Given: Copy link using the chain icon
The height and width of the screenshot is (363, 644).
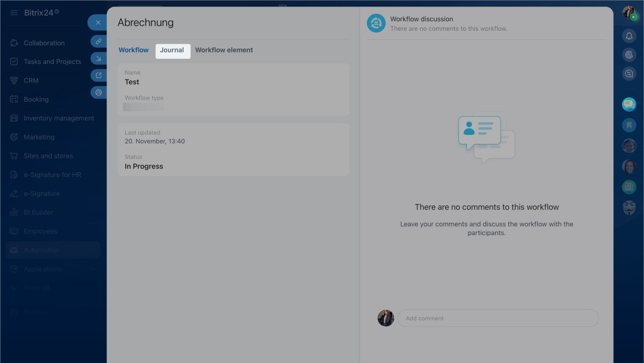Looking at the screenshot, I should [x=99, y=41].
